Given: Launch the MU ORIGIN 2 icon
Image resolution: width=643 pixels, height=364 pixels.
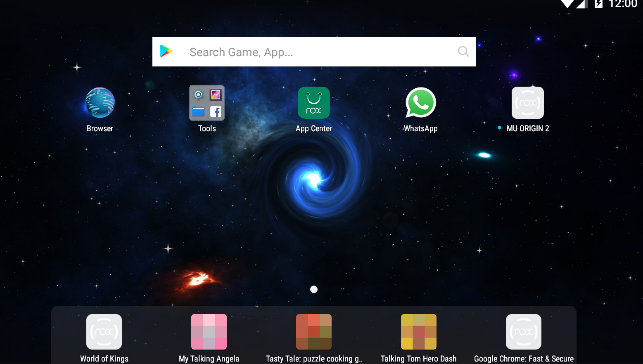Looking at the screenshot, I should coord(528,103).
